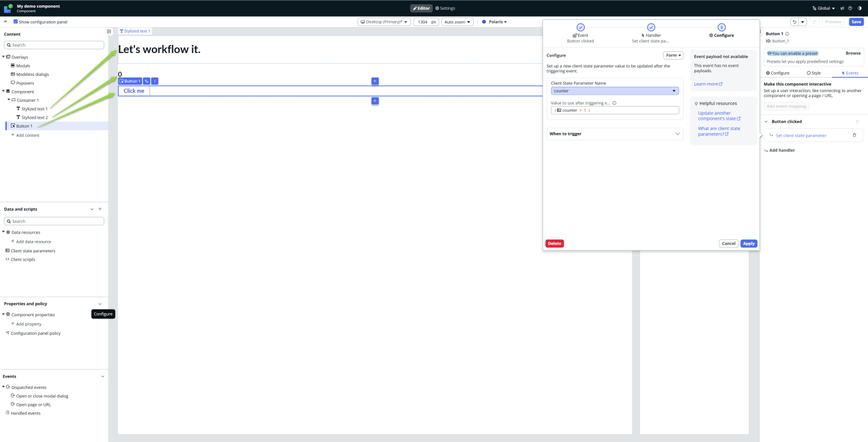Switch to the Style tab

(x=814, y=73)
